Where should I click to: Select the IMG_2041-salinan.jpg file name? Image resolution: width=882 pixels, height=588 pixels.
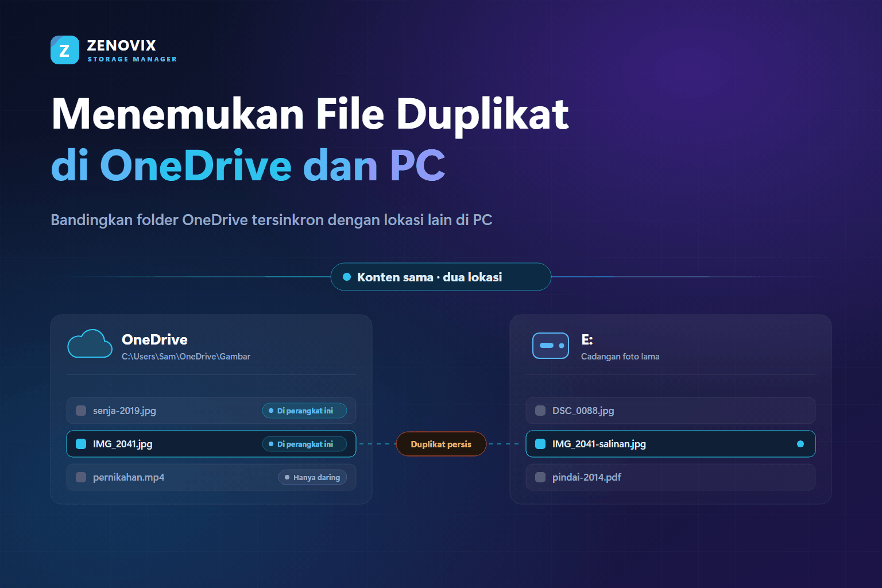(599, 444)
